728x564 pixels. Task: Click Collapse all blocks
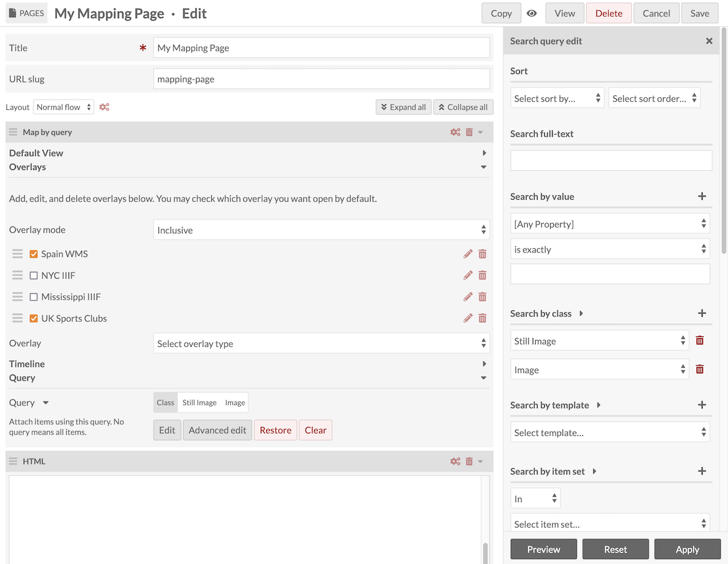[463, 107]
